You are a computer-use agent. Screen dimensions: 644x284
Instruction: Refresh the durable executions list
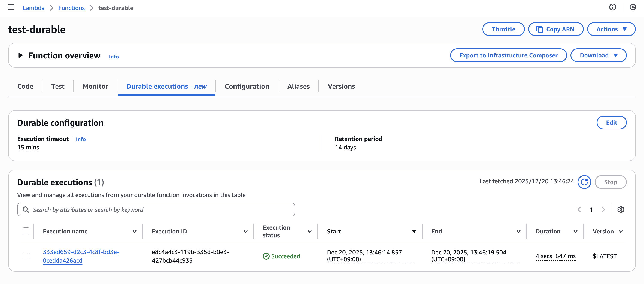[x=584, y=182]
